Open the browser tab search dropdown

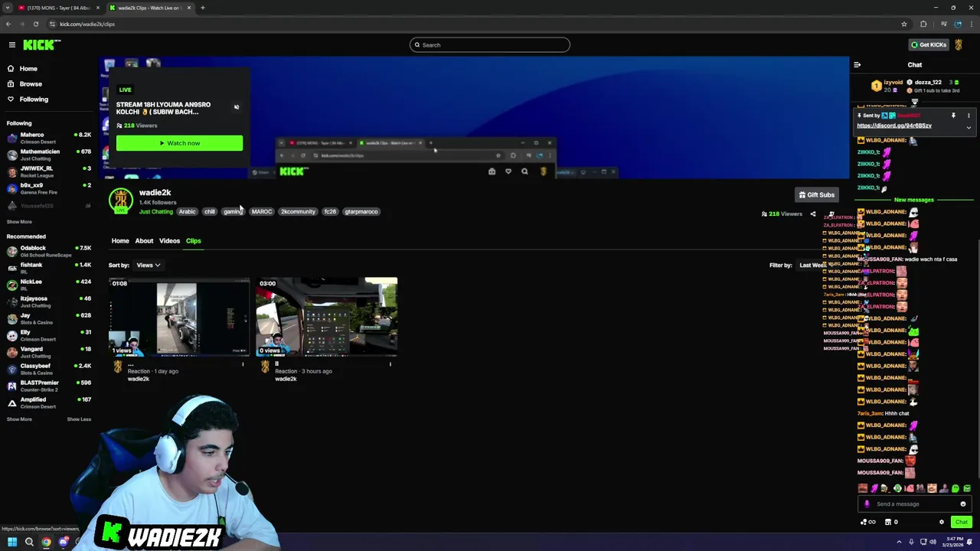[x=8, y=8]
